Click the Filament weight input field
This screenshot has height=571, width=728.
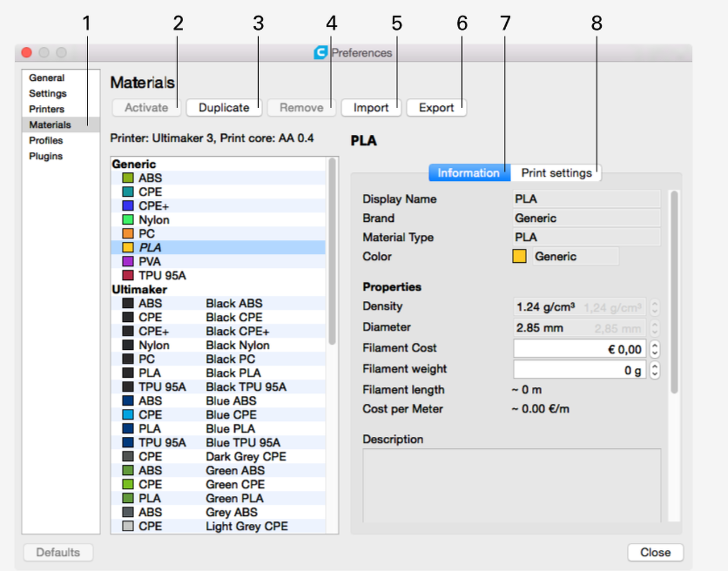click(580, 370)
